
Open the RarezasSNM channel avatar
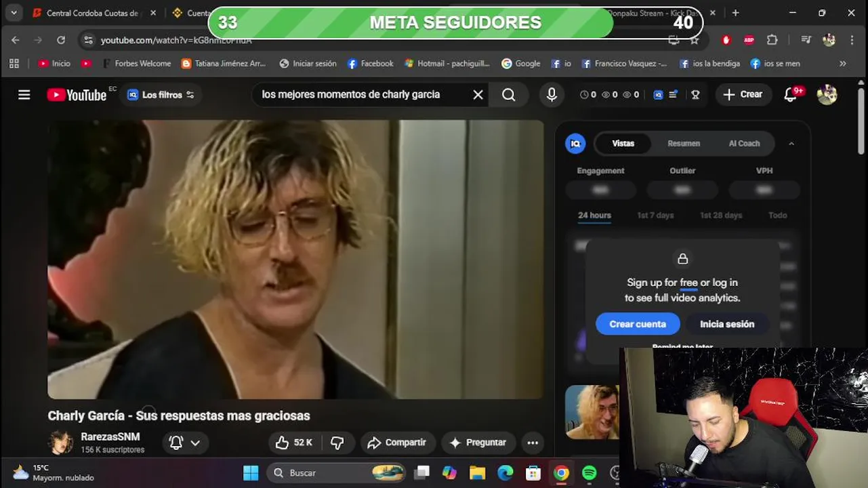pyautogui.click(x=60, y=443)
